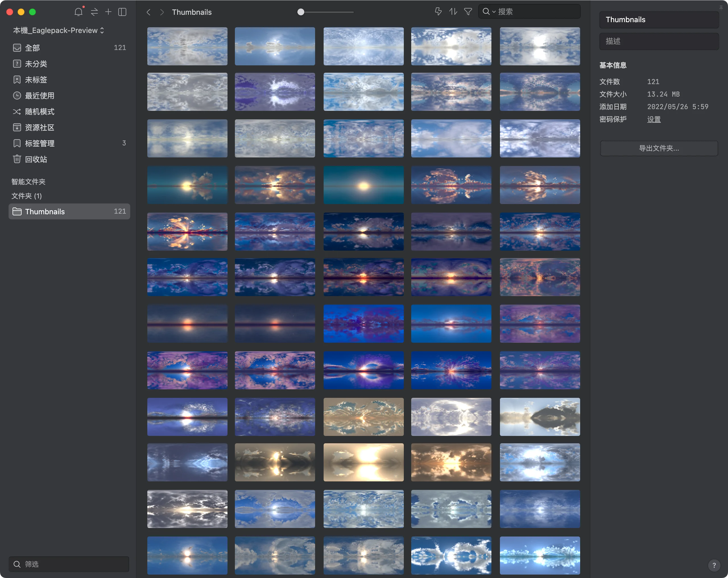Go forward with the right chevron
Image resolution: width=728 pixels, height=578 pixels.
tap(162, 12)
